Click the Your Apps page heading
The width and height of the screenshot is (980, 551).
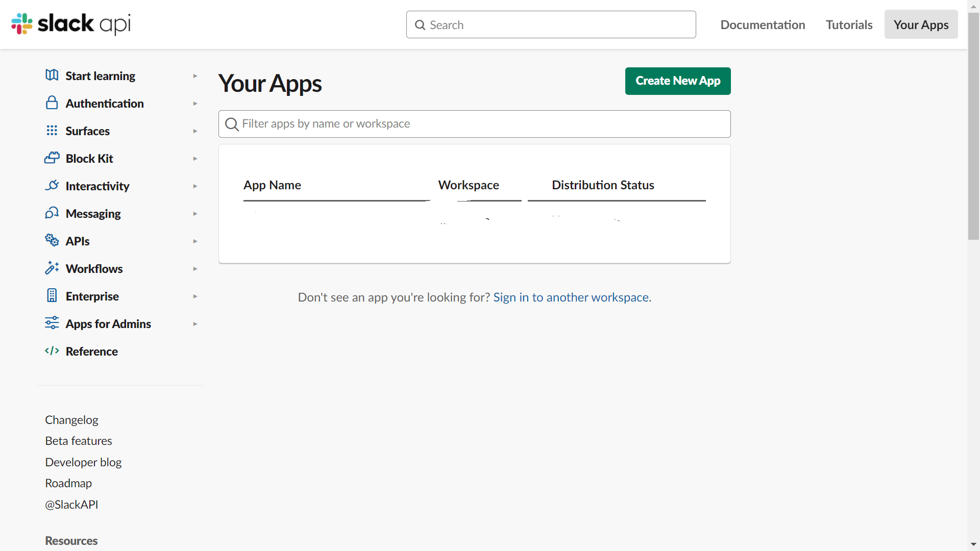pos(270,84)
